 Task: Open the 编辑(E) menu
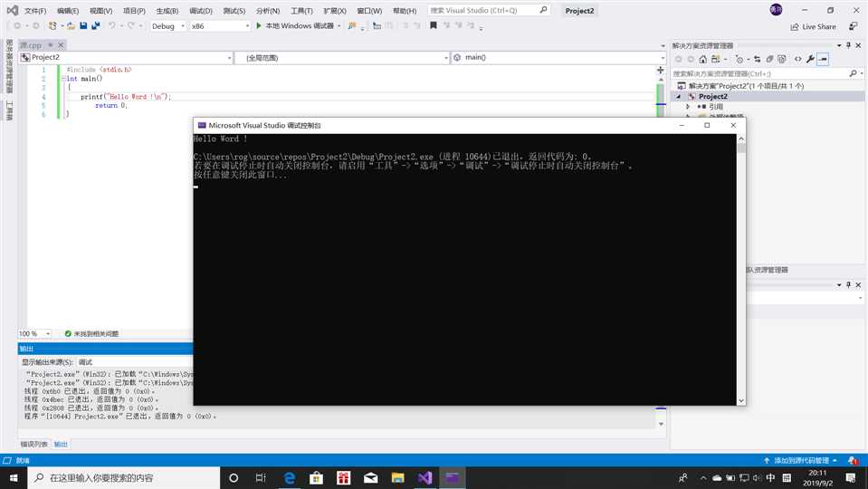click(x=68, y=11)
